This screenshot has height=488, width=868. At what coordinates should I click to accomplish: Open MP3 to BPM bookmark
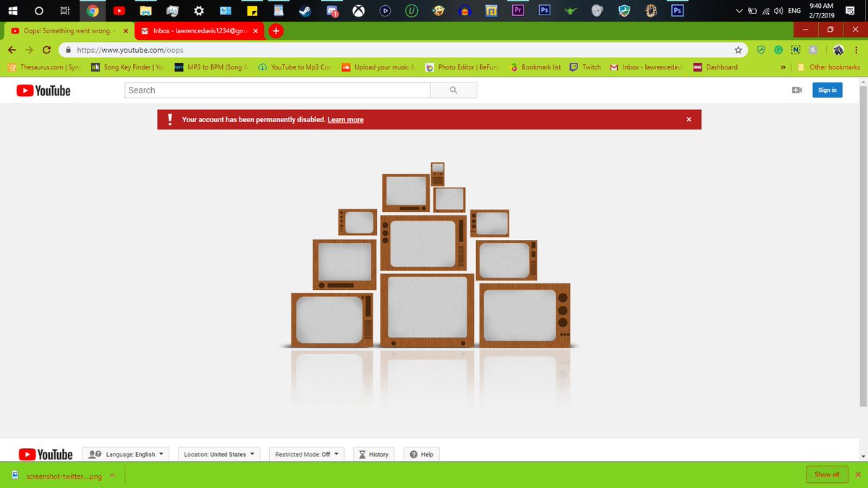click(213, 67)
